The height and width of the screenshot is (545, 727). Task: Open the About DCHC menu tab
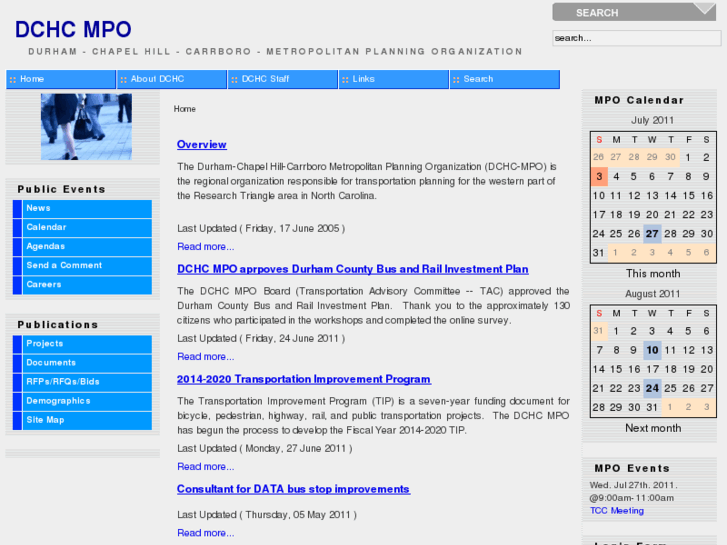click(x=172, y=79)
